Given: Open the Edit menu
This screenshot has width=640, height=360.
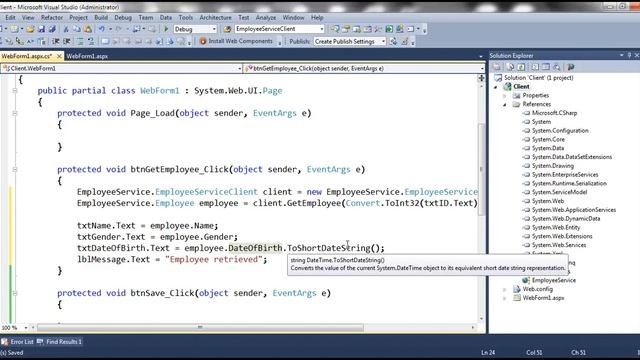Looking at the screenshot, I should (x=11, y=18).
